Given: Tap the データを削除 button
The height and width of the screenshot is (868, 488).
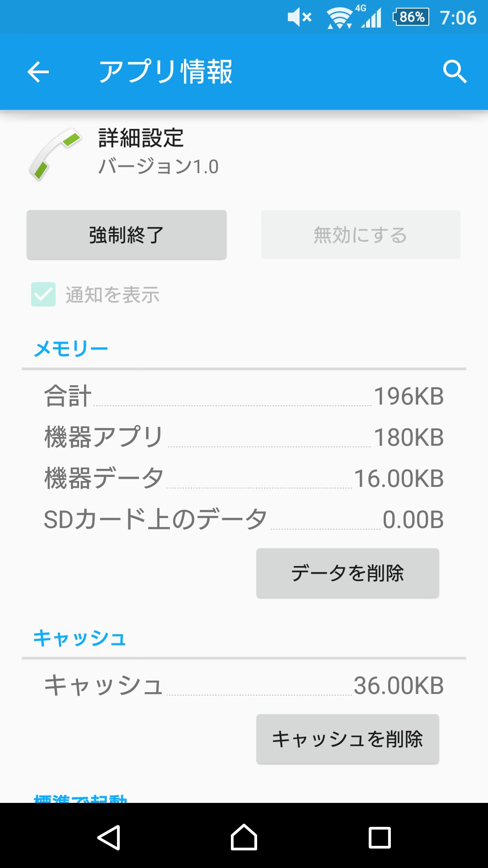Looking at the screenshot, I should pos(347,573).
